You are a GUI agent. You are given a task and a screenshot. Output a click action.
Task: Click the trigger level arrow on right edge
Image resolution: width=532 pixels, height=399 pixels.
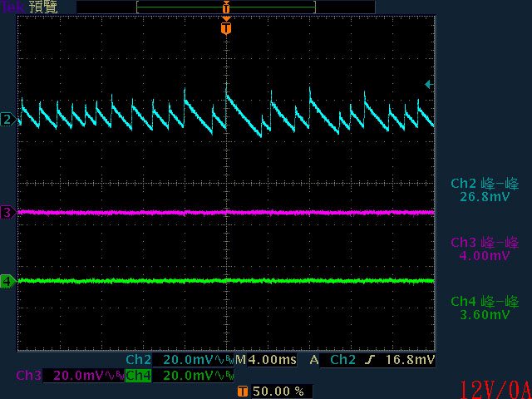point(428,84)
